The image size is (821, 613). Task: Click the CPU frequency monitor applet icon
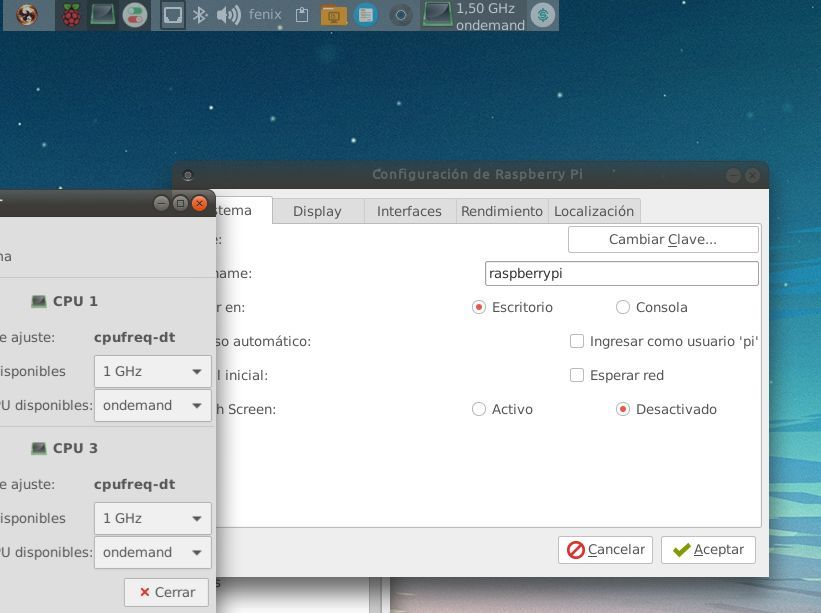click(x=437, y=15)
